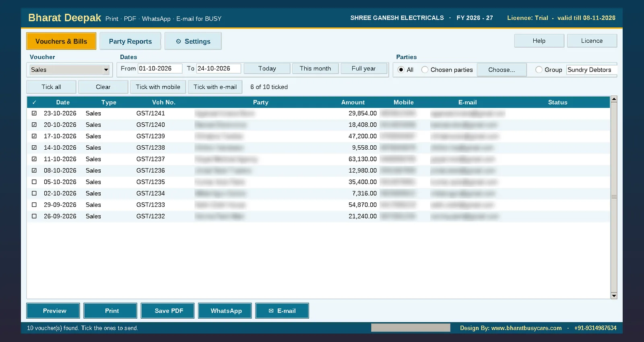
Task: Click the header checkmark column icon
Action: [x=34, y=102]
